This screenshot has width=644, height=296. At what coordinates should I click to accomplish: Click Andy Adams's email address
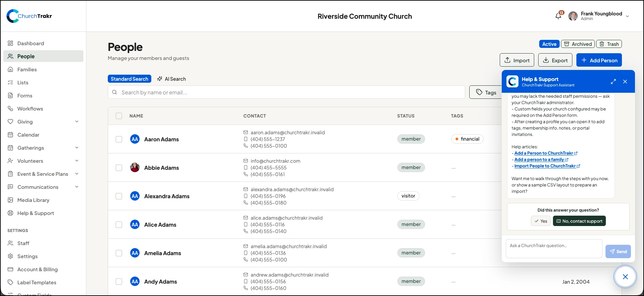pyautogui.click(x=290, y=275)
